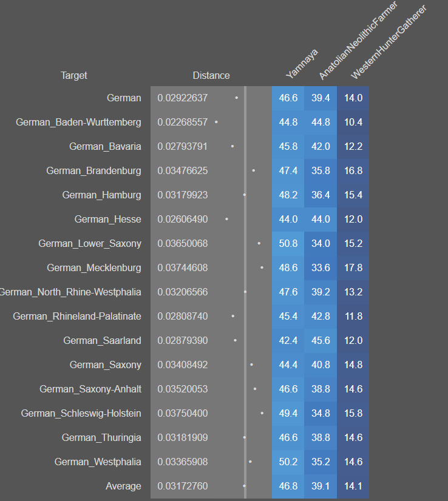448x501 pixels.
Task: Click distance value 0.02268557
Action: 183,122
